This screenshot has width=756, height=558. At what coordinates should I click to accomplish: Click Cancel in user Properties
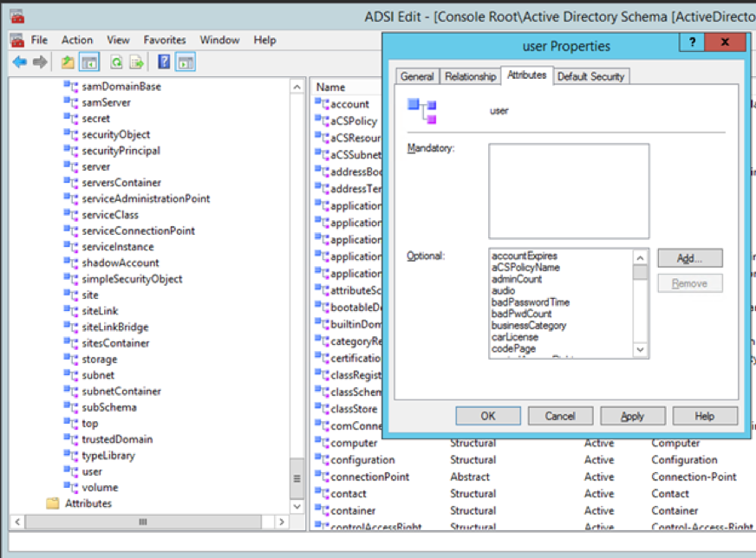point(560,416)
